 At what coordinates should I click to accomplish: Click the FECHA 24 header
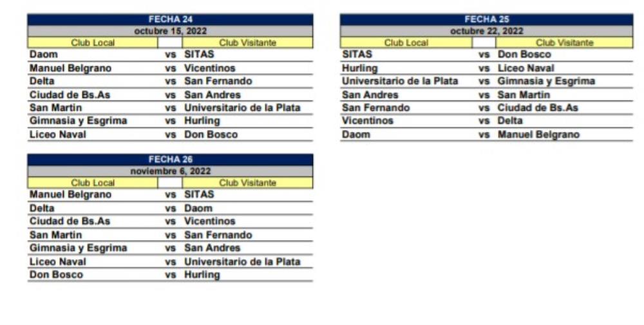[170, 19]
